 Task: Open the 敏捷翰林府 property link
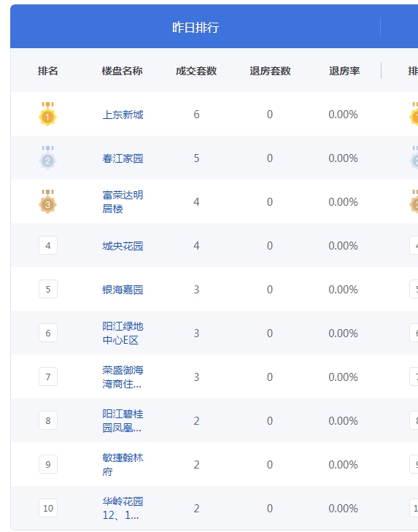click(x=123, y=464)
